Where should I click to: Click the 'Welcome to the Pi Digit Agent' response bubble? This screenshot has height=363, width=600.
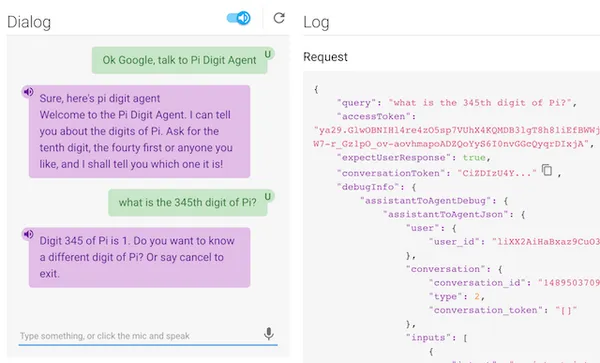click(x=139, y=131)
